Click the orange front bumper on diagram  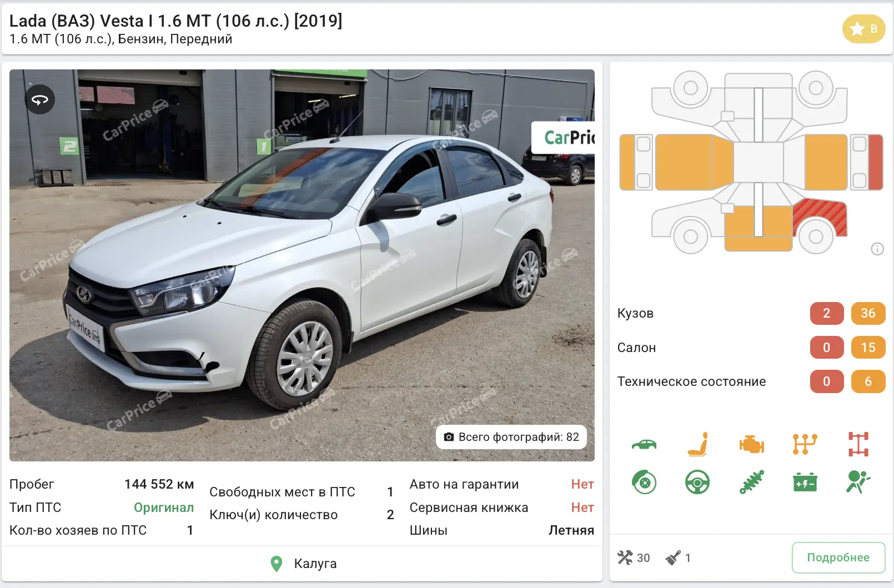[627, 162]
